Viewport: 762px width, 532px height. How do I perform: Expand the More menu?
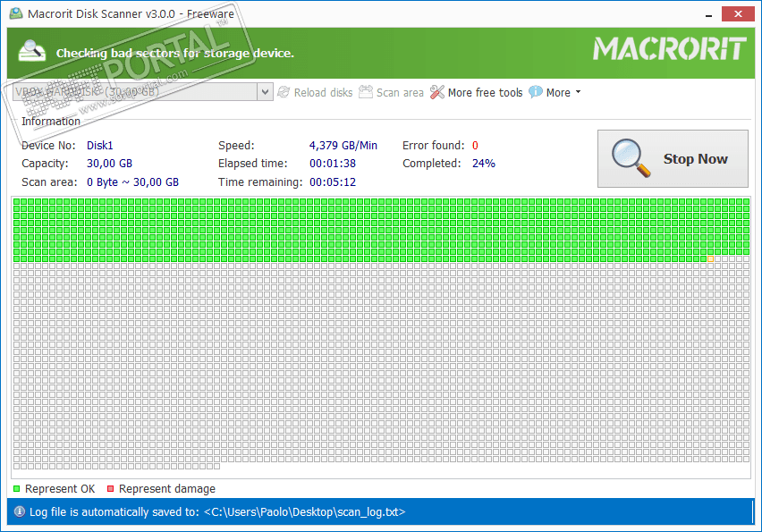point(558,92)
